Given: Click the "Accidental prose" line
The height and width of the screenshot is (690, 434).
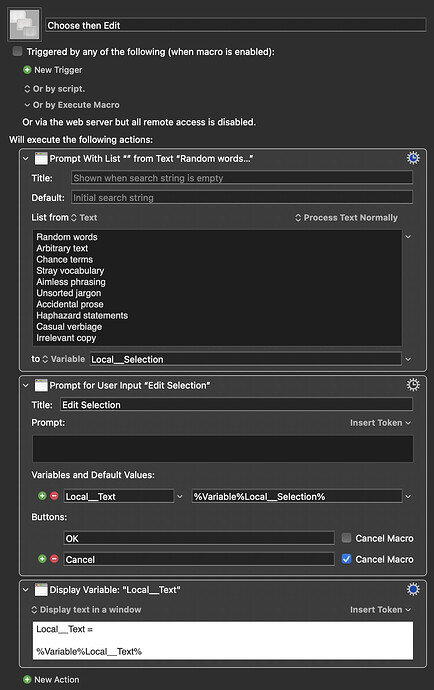Looking at the screenshot, I should tap(70, 304).
